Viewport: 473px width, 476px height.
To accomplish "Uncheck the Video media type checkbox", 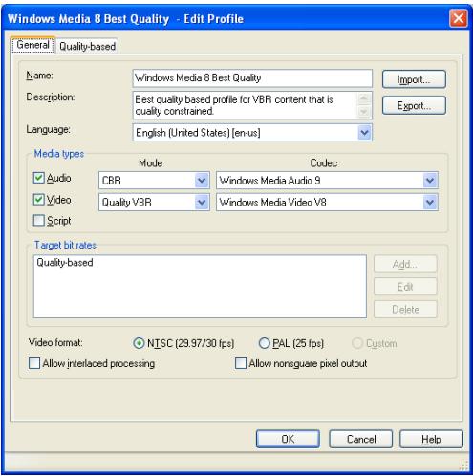I will coord(39,200).
